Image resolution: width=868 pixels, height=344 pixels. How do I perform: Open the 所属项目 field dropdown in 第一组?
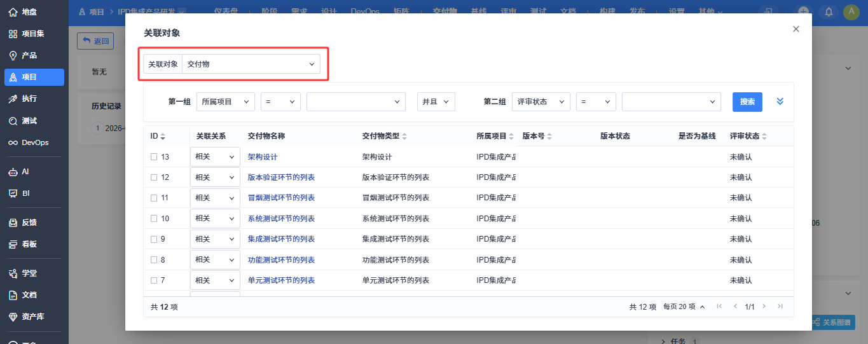point(226,102)
